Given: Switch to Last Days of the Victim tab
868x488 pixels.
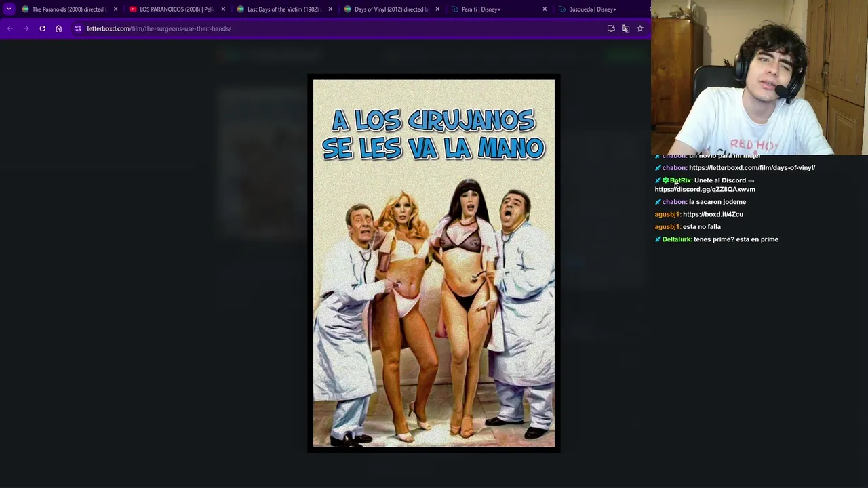Looking at the screenshot, I should click(279, 9).
